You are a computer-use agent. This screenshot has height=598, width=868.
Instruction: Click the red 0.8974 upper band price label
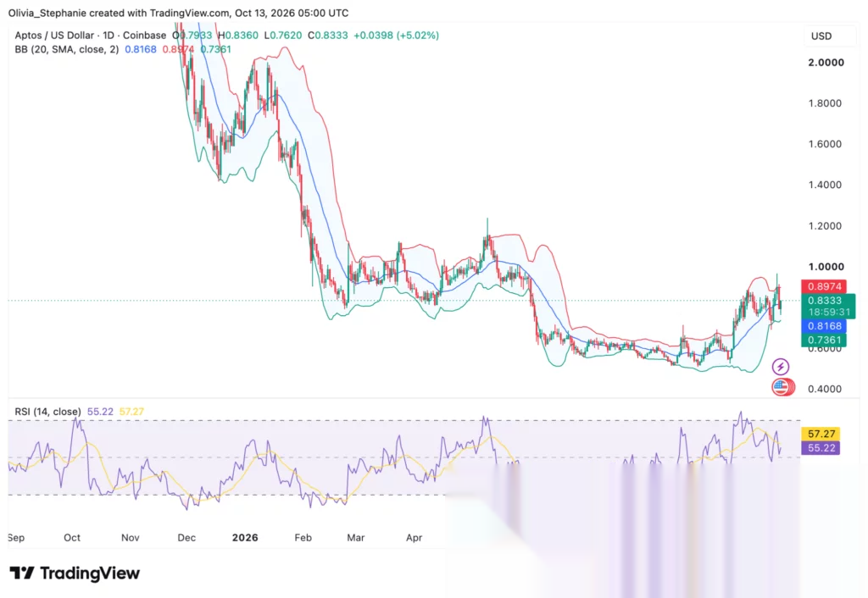tap(824, 286)
